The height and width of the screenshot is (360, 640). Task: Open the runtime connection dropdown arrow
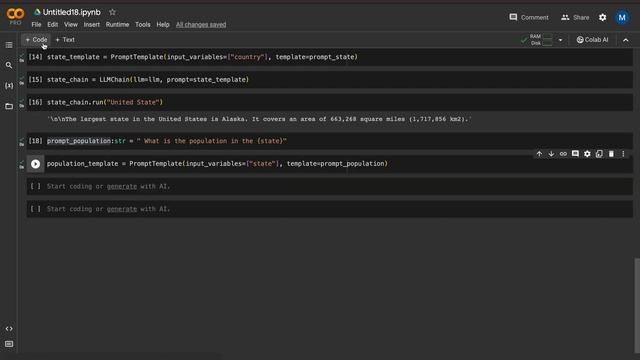[x=560, y=40]
